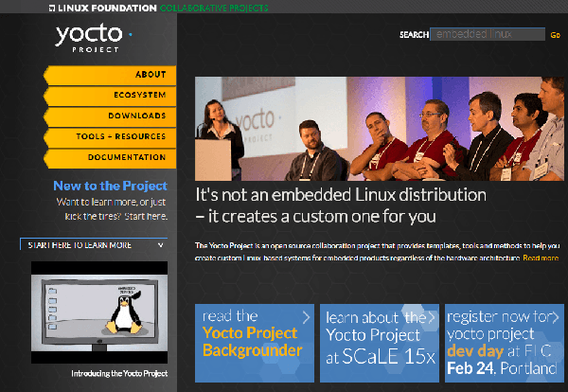The width and height of the screenshot is (568, 392).
Task: Open the Ecosystem menu item
Action: tap(110, 96)
